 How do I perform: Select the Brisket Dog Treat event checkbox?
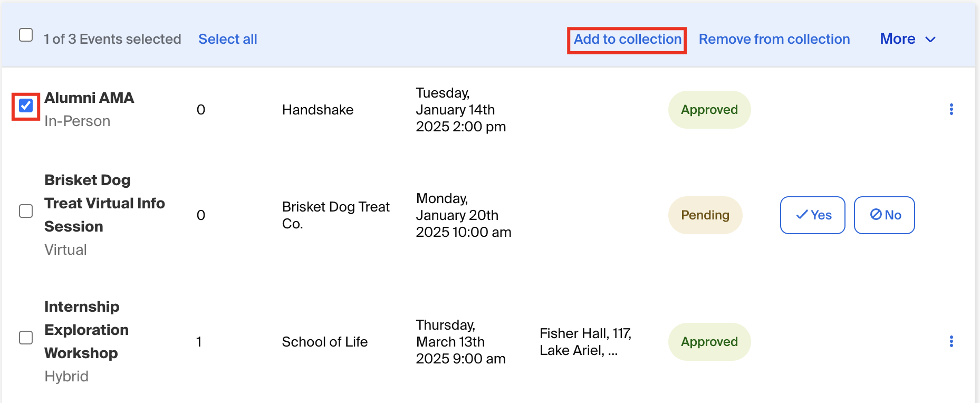pyautogui.click(x=26, y=211)
